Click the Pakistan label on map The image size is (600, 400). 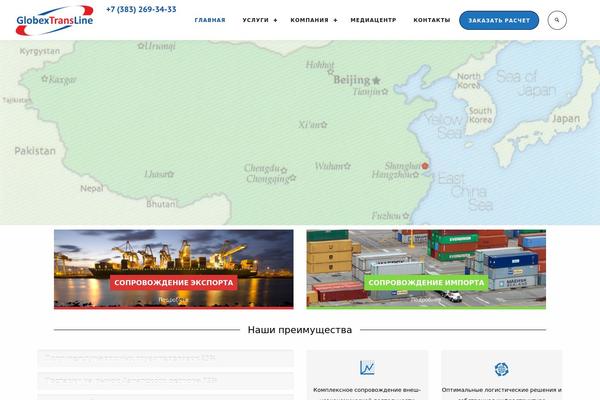tap(35, 151)
